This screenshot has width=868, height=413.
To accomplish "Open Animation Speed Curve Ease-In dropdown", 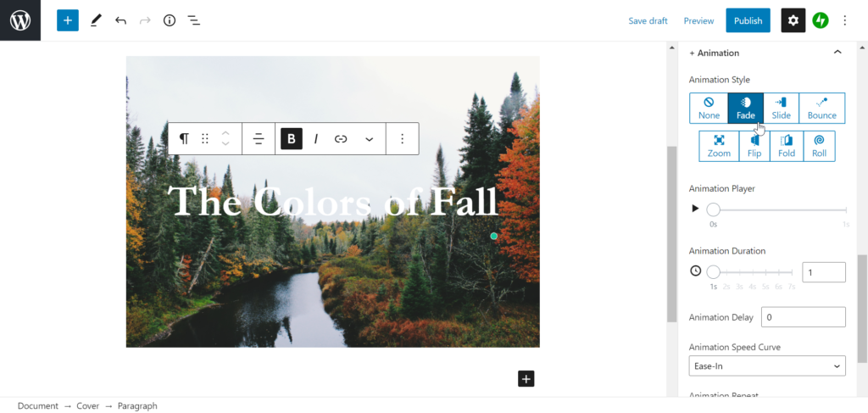I will 766,366.
